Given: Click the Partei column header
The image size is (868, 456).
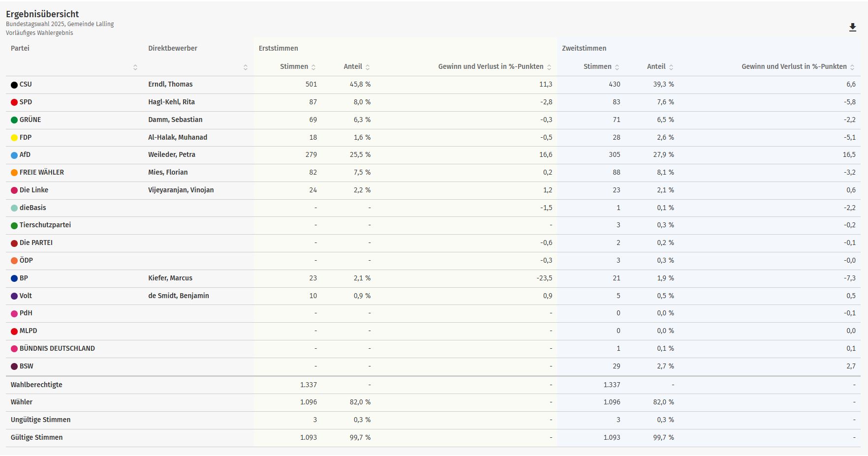Looking at the screenshot, I should (x=20, y=48).
